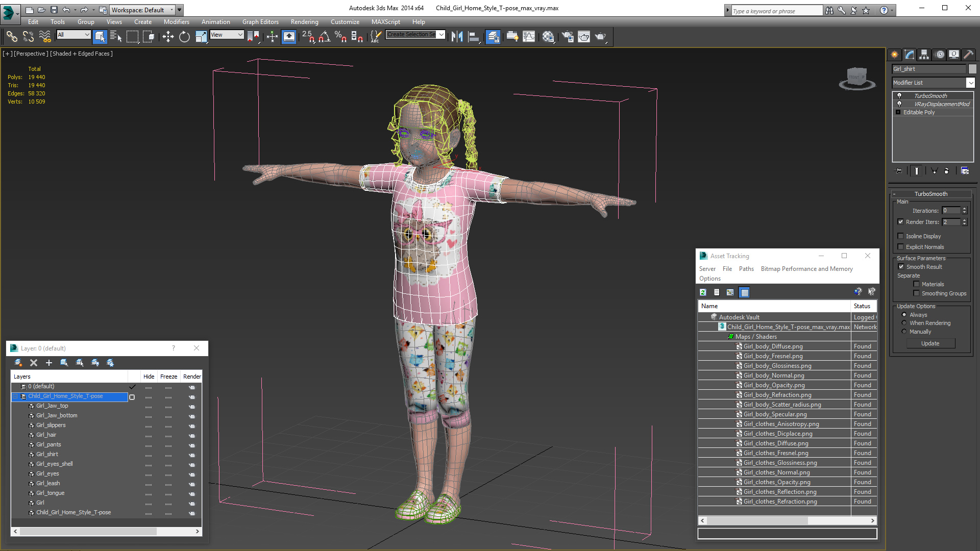This screenshot has height=551, width=980.
Task: Click the Select by Name icon
Action: pos(116,36)
